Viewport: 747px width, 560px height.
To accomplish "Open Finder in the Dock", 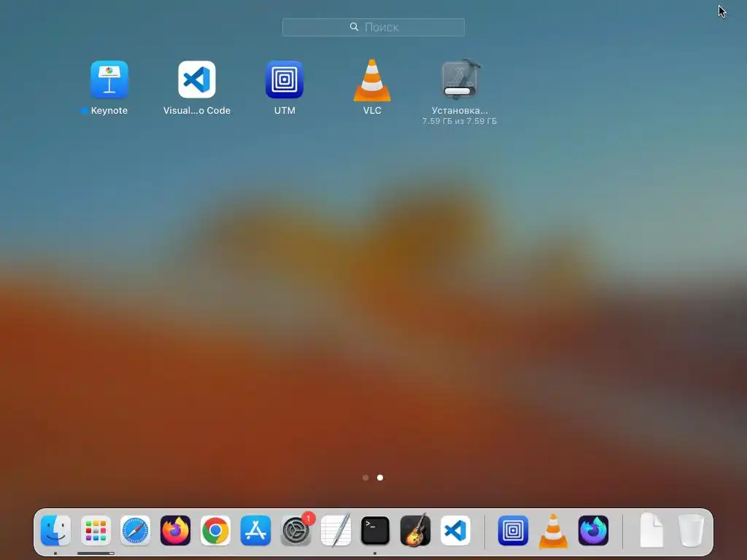I will tap(55, 530).
